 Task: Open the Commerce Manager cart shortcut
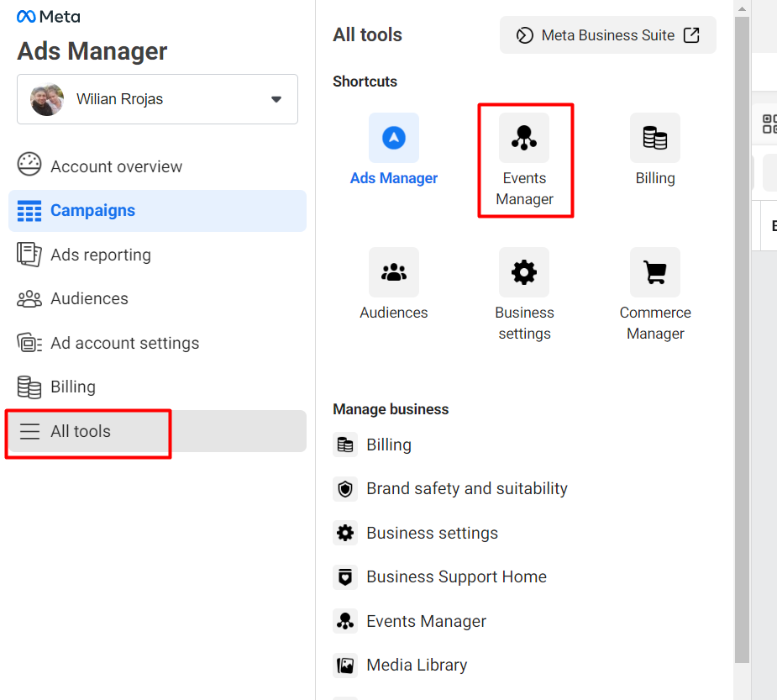pos(655,272)
